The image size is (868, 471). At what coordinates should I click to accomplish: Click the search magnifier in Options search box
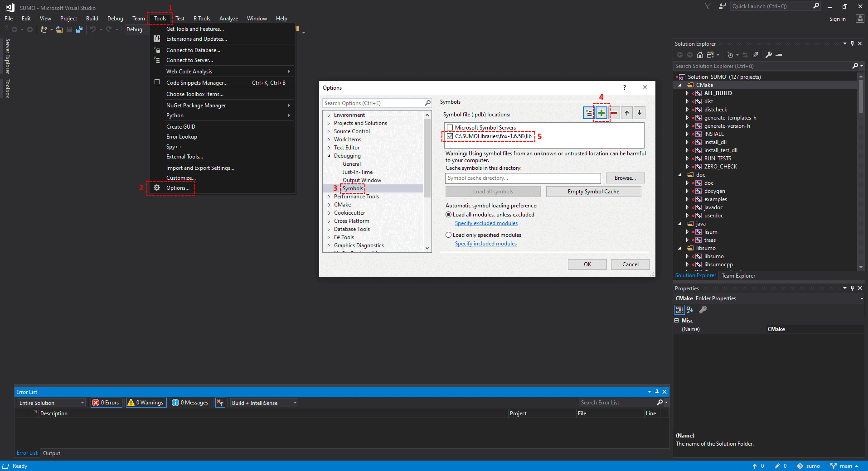(427, 103)
